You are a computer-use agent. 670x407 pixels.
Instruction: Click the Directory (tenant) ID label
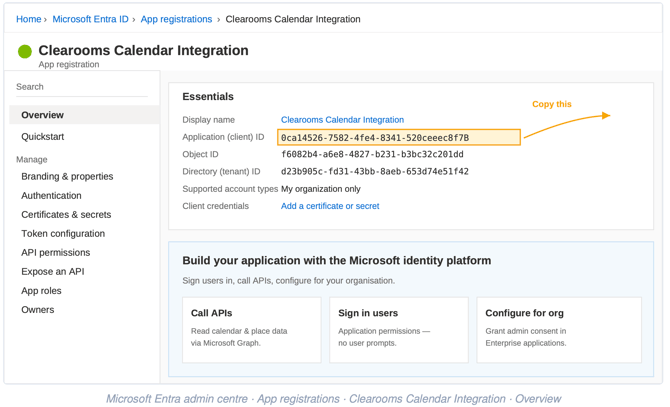221,172
